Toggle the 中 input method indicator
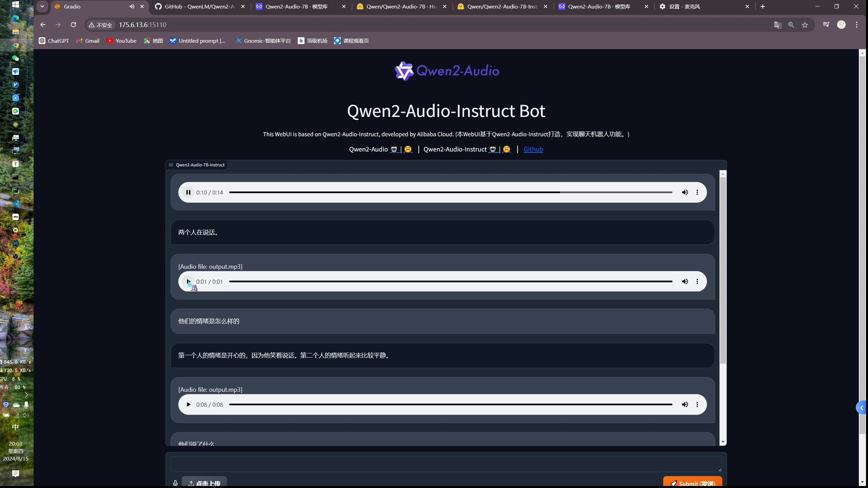868x488 pixels. (x=15, y=427)
